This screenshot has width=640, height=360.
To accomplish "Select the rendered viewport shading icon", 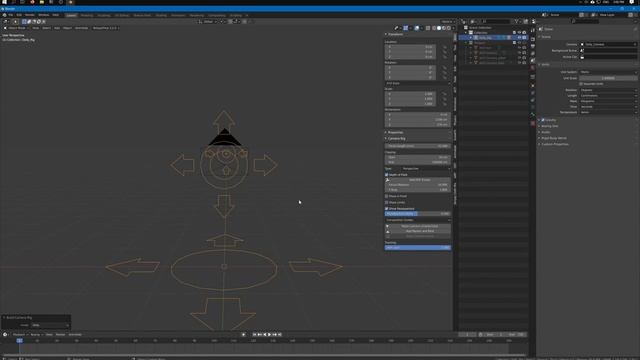I will click(449, 28).
